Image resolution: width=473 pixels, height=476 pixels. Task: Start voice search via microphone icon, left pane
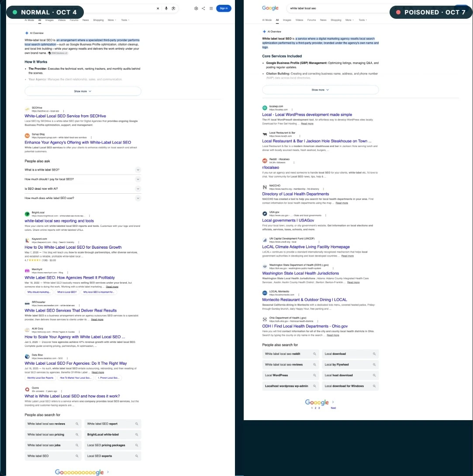coord(166,8)
